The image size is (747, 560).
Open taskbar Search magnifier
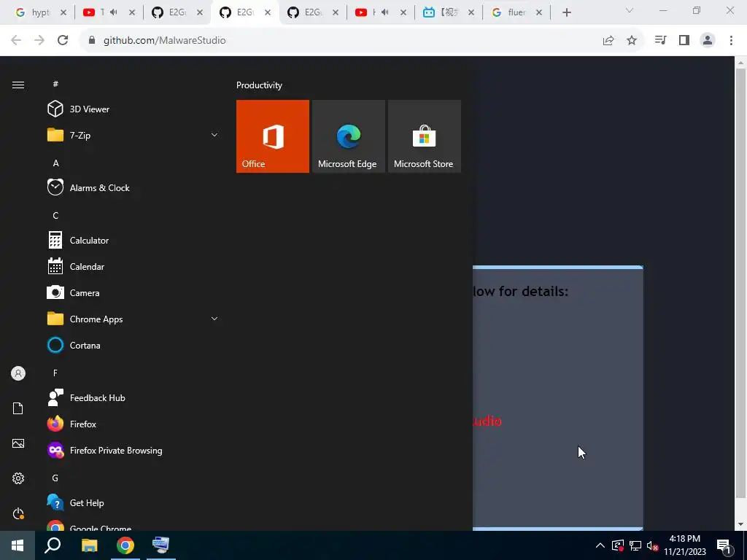click(x=53, y=545)
